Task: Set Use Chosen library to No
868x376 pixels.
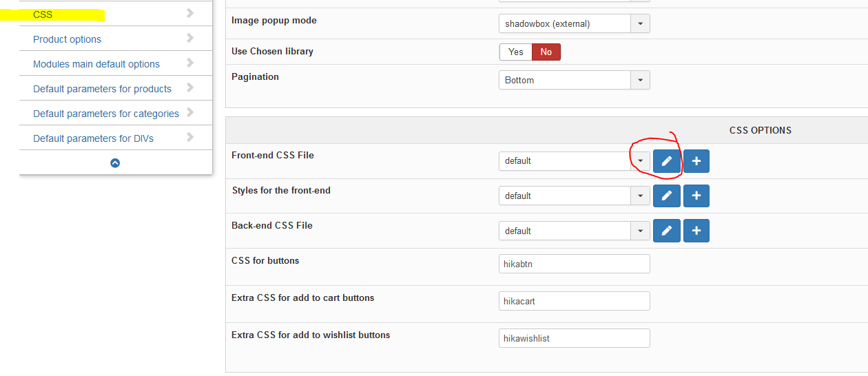Action: tap(546, 52)
